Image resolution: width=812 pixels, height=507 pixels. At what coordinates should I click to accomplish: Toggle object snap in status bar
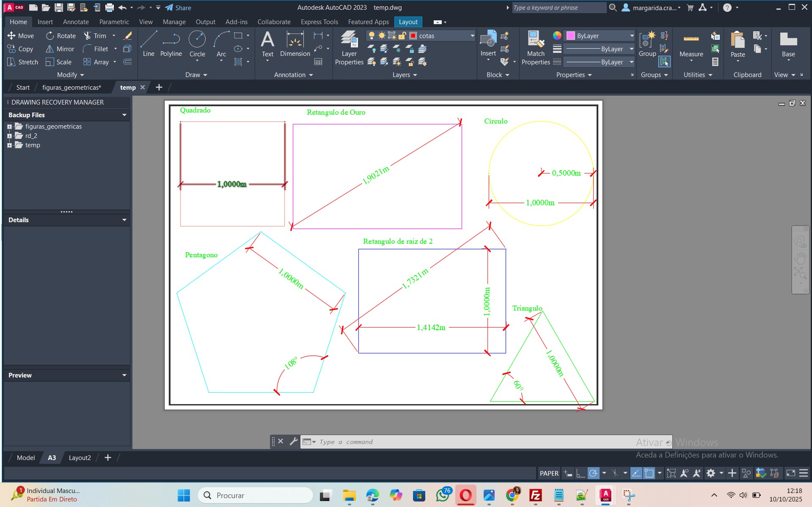tap(649, 473)
